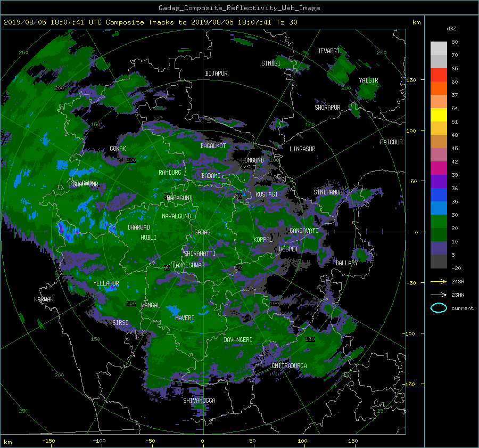The width and height of the screenshot is (479, 448).
Task: Click the 35 value on the dBZ scale
Action: click(x=455, y=202)
